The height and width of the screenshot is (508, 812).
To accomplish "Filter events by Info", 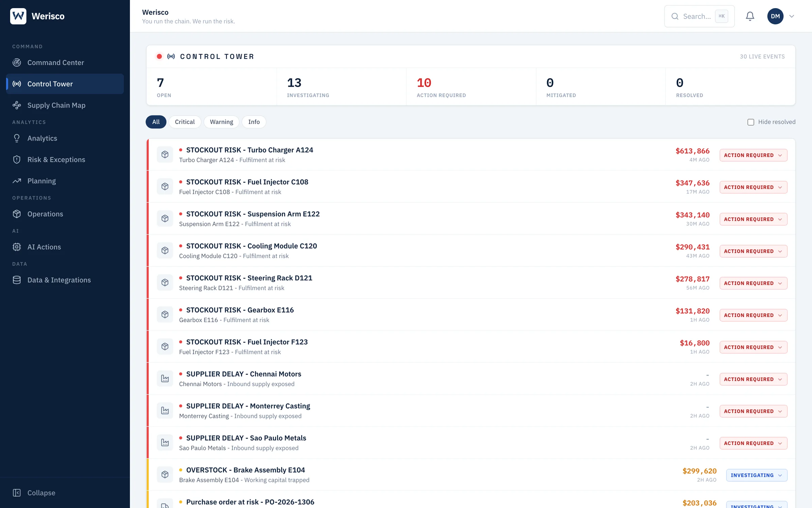I will [254, 122].
